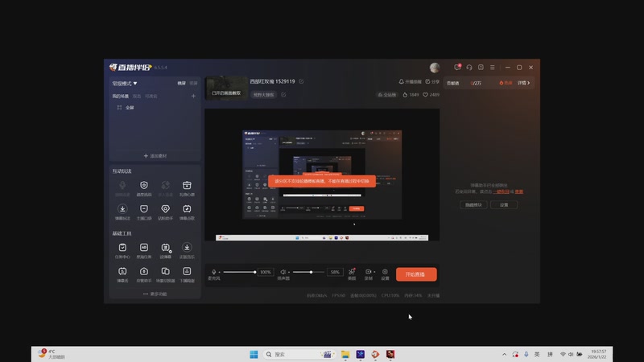The image size is (644, 362).
Task: Switch to 横屏 landscape orientation
Action: (181, 84)
